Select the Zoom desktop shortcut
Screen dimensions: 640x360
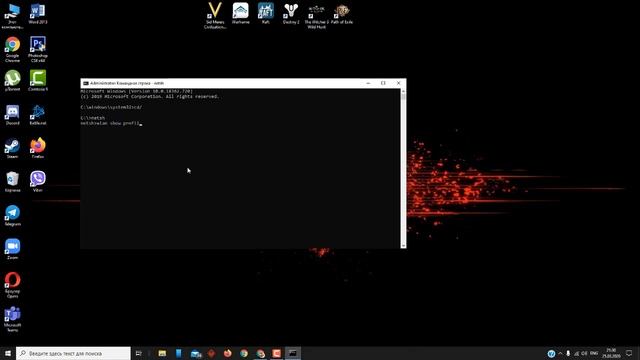tap(12, 249)
